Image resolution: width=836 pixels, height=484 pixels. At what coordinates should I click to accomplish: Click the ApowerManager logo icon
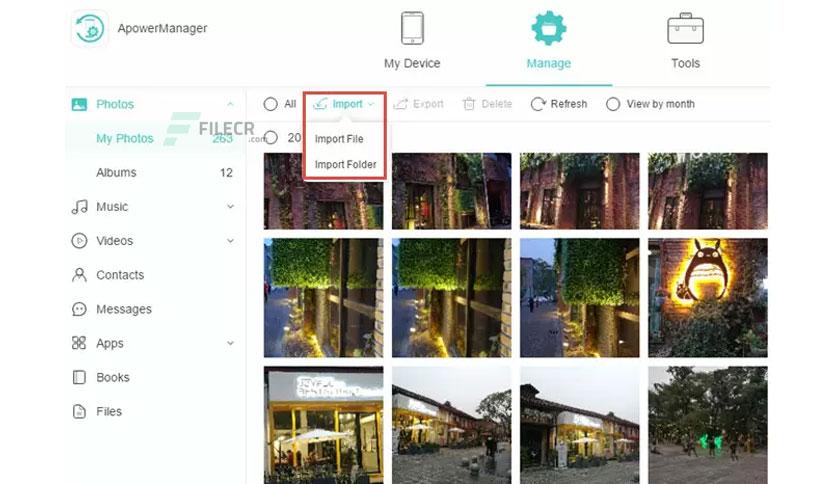[x=90, y=28]
